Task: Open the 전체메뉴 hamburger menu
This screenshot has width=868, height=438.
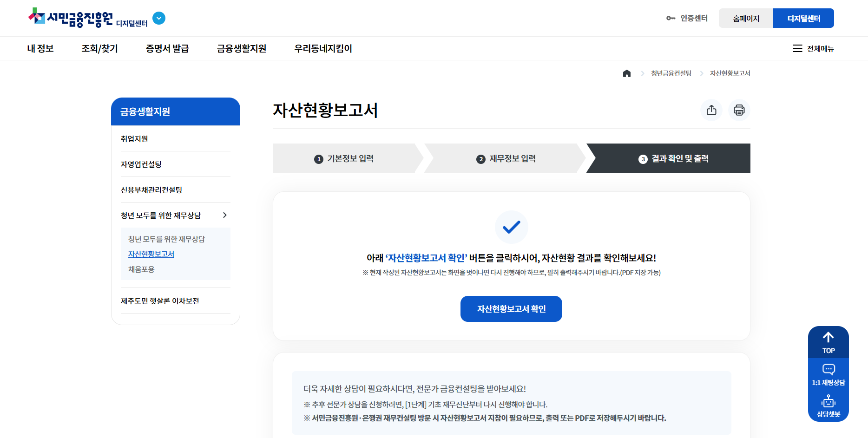Action: [x=798, y=48]
